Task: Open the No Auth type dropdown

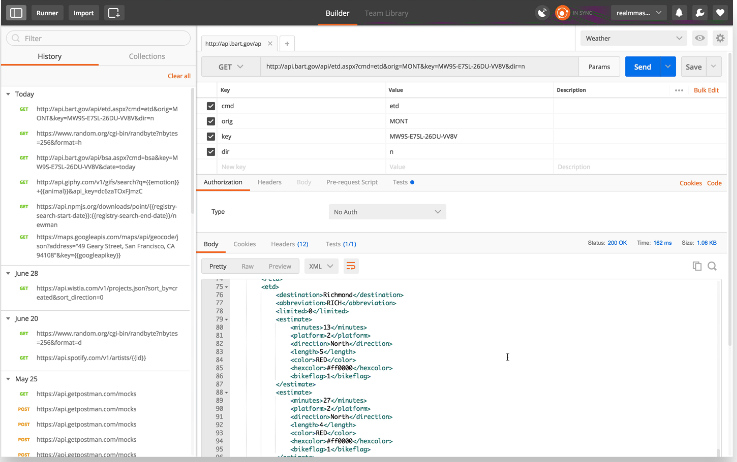Action: pos(387,212)
